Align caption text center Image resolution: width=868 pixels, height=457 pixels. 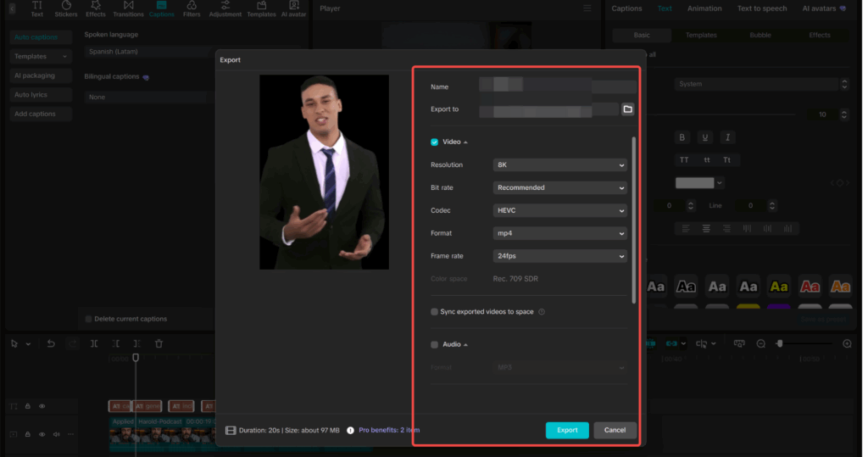point(706,228)
